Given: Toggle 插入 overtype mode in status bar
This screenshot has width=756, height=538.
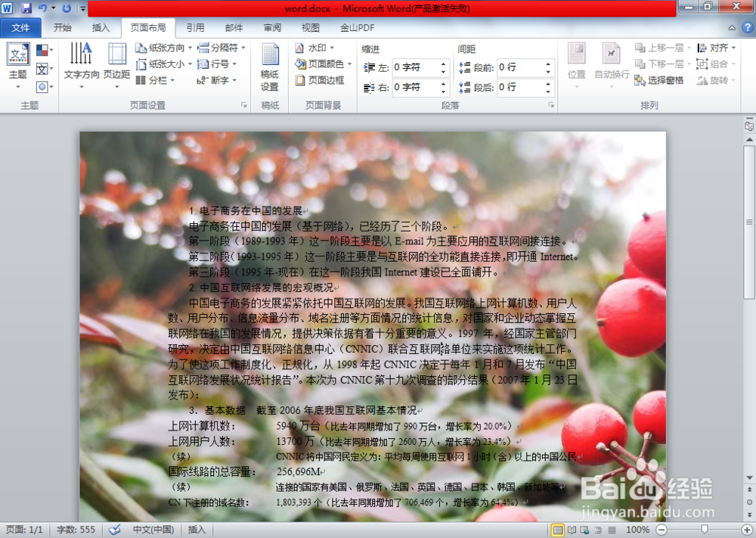Looking at the screenshot, I should [196, 530].
